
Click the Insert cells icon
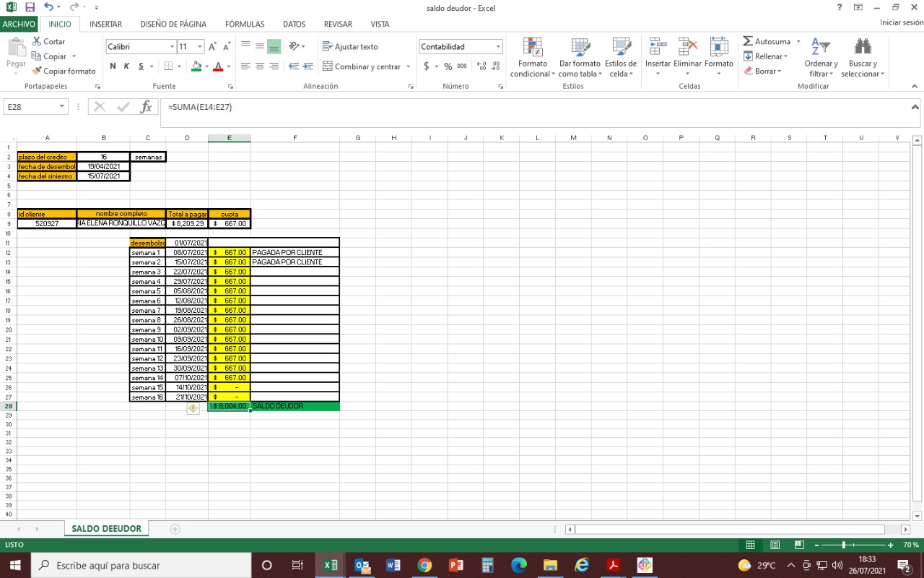point(658,48)
